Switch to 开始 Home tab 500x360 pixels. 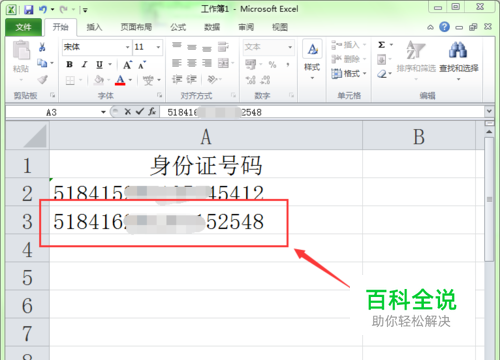point(61,27)
